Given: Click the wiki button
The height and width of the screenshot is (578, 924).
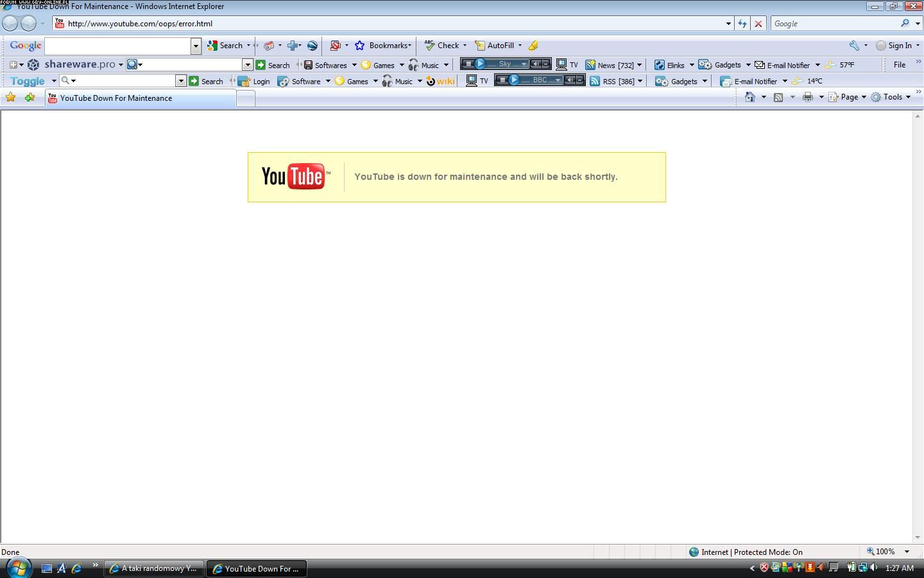Looking at the screenshot, I should 441,81.
